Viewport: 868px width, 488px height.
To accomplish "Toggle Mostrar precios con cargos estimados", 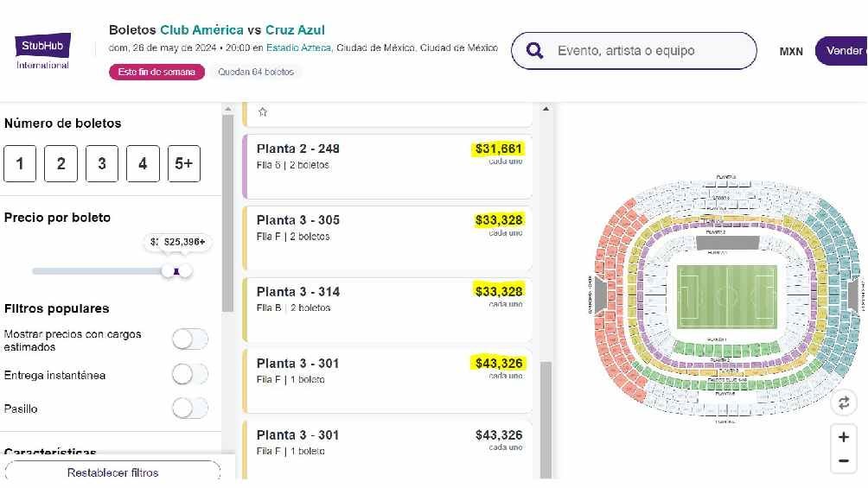I will tap(190, 339).
